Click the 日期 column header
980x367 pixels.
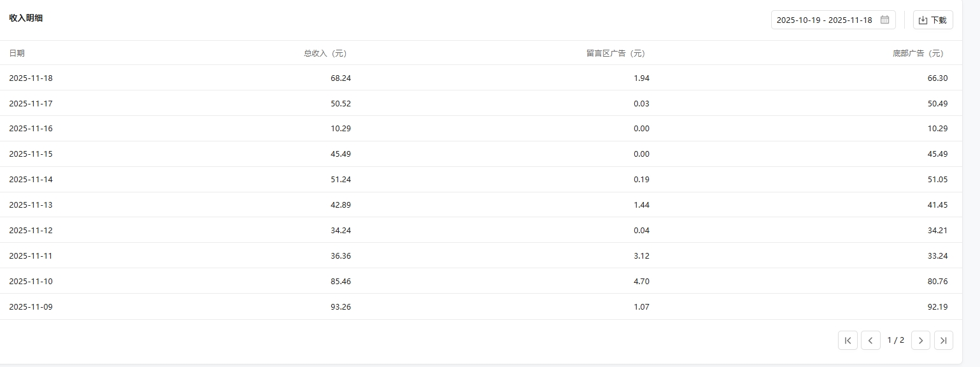point(17,54)
